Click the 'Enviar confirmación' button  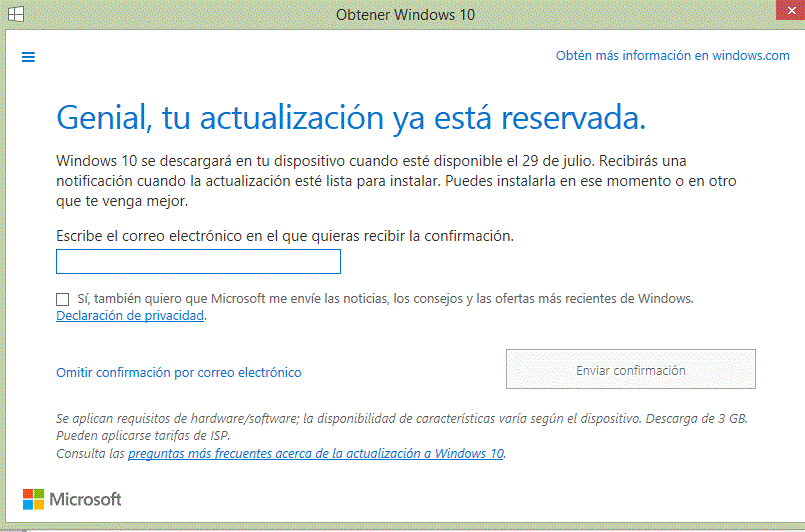[x=630, y=369]
